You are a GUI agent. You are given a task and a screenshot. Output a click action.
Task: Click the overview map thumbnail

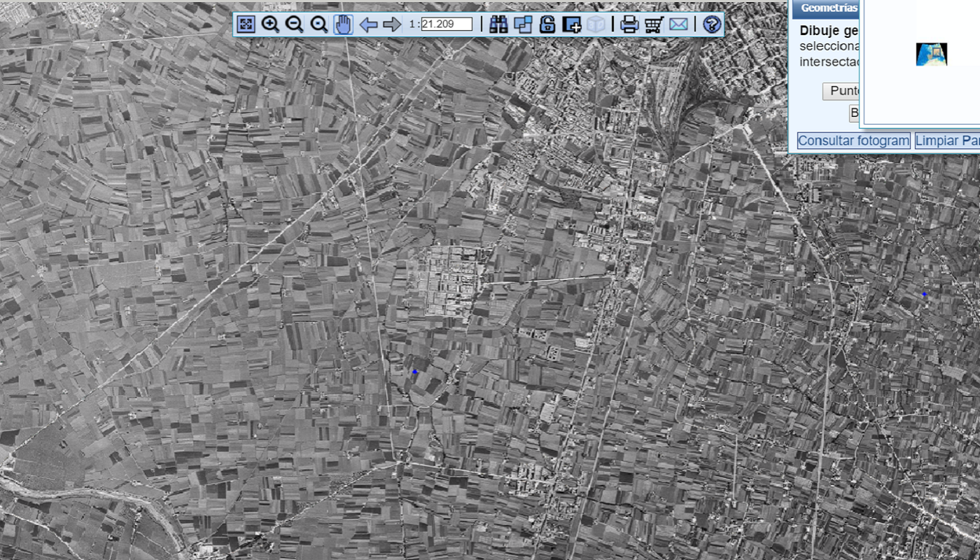[x=932, y=55]
